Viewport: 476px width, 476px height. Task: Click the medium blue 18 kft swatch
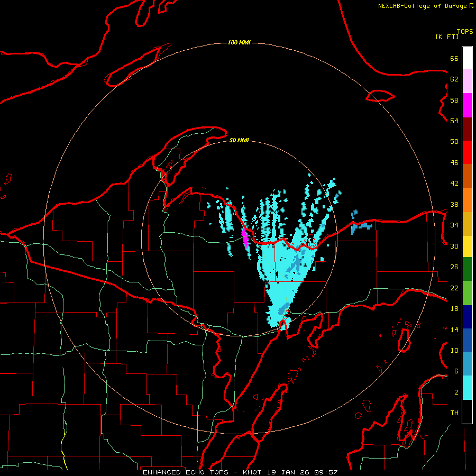click(x=467, y=340)
